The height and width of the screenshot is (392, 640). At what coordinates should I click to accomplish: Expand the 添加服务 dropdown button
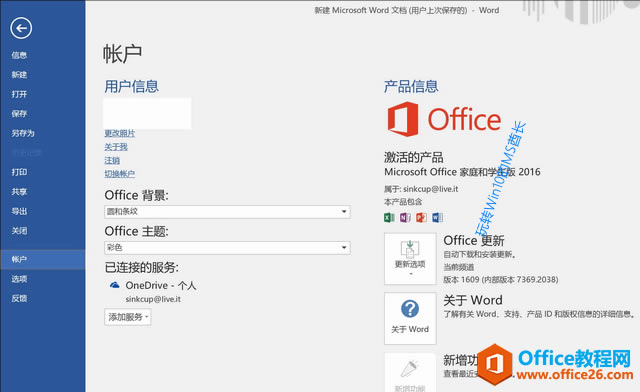click(128, 317)
